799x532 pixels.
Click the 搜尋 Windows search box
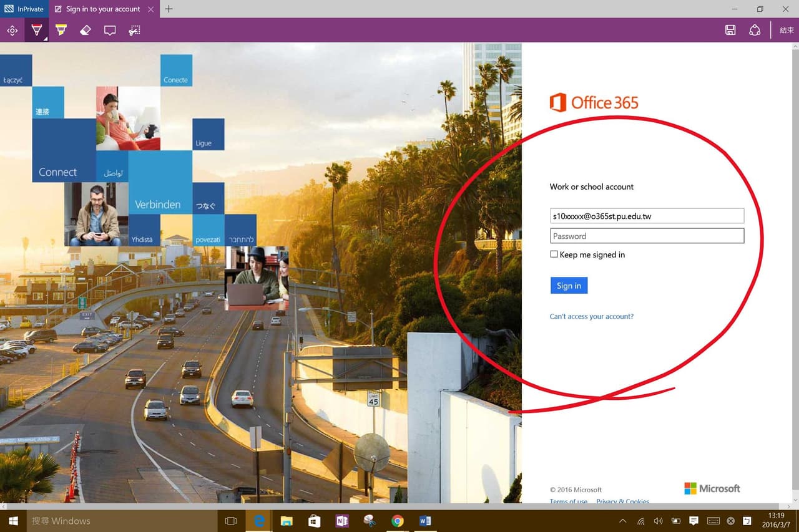pos(122,521)
